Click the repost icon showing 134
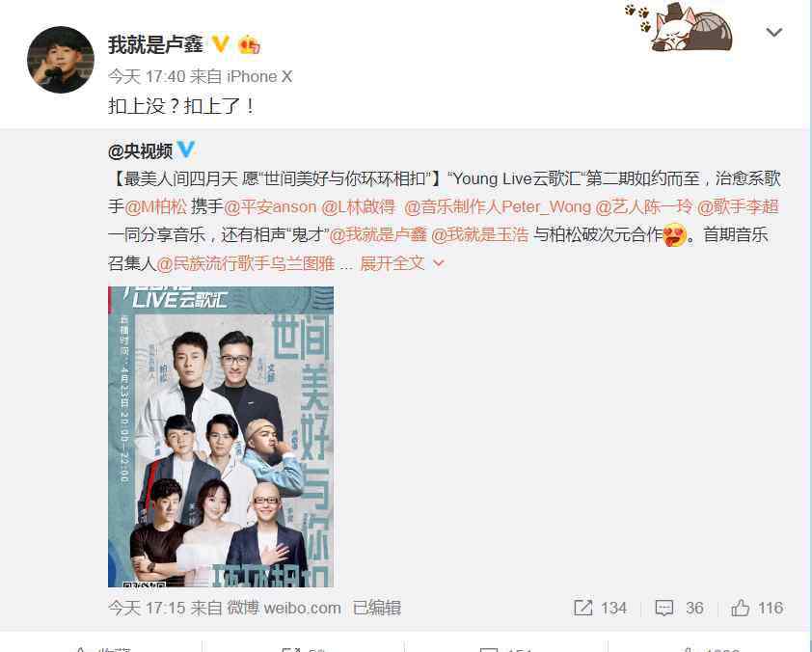The image size is (812, 652). pos(583,608)
